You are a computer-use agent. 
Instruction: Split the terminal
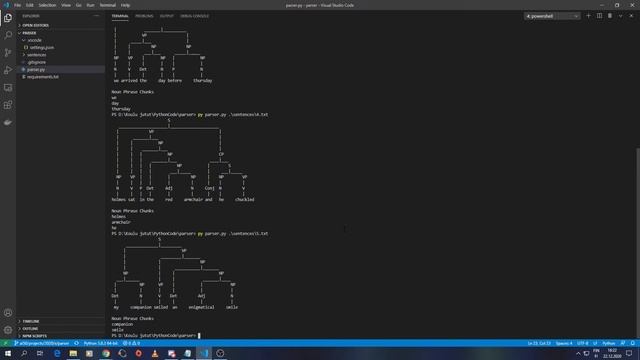click(x=599, y=16)
